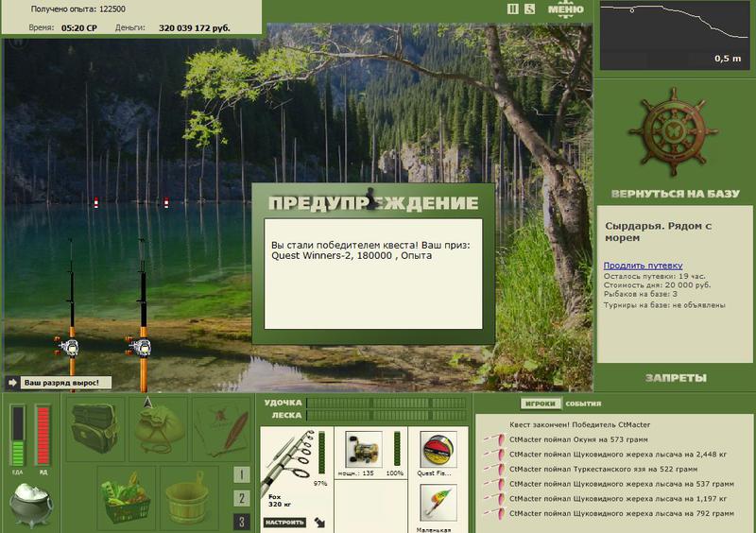Select the Quest fishing line spool
The image size is (756, 533).
[x=438, y=449]
